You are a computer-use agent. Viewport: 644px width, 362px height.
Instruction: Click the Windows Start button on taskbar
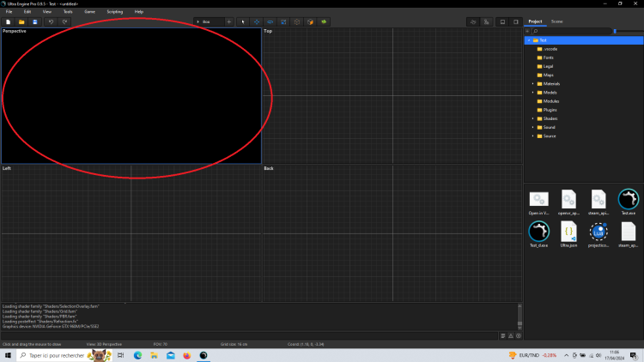[x=8, y=355]
